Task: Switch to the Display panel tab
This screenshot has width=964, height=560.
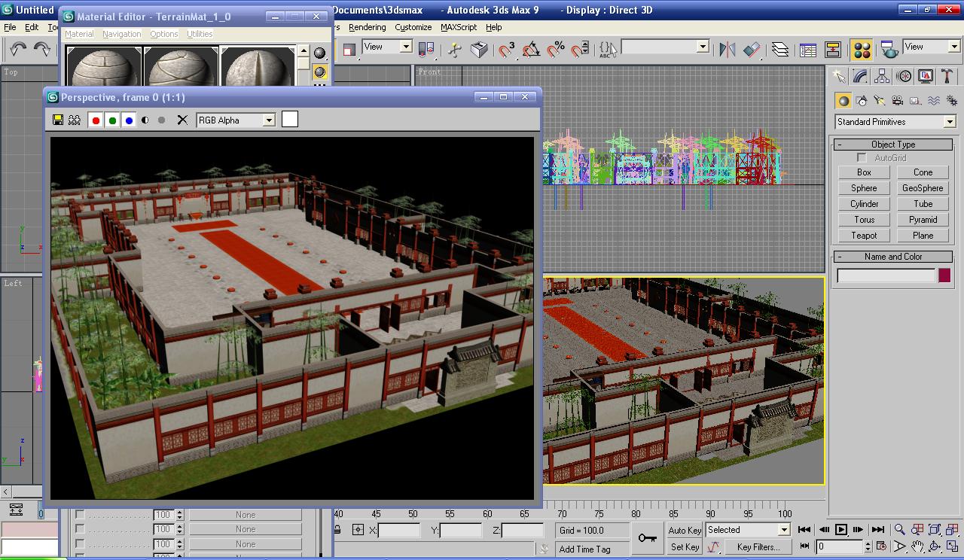Action: coord(926,77)
